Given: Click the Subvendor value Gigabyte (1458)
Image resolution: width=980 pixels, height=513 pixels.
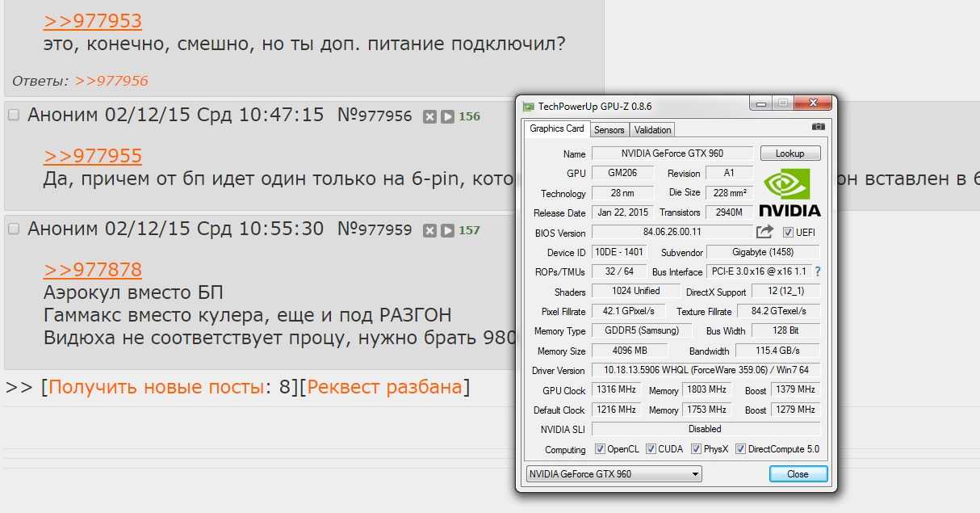Looking at the screenshot, I should click(764, 252).
